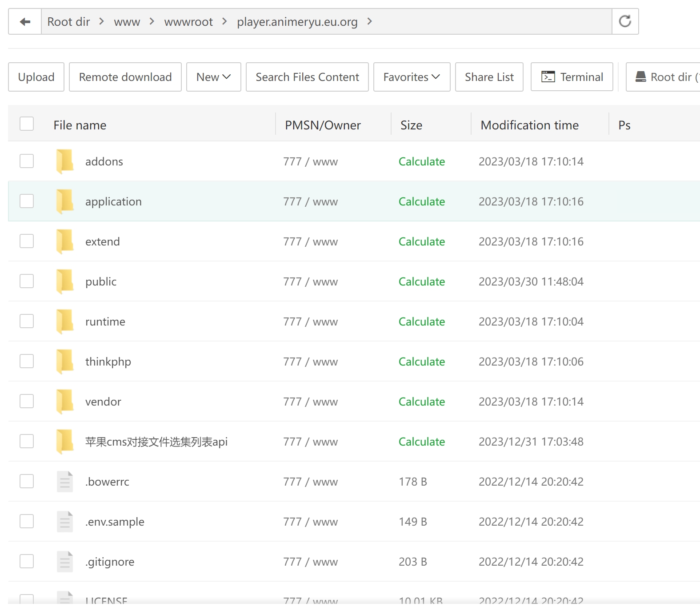Navigate to wwwroot in breadcrumb

click(x=188, y=22)
